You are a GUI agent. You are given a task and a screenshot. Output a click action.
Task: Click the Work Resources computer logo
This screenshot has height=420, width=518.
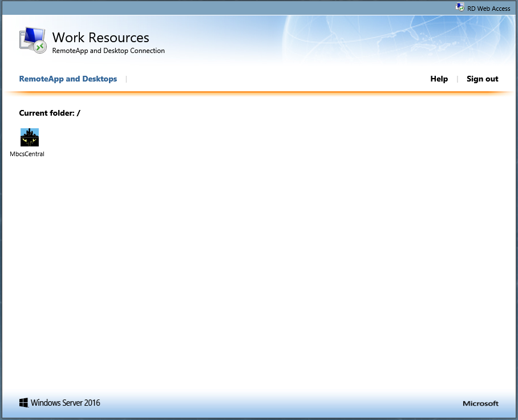coord(33,40)
